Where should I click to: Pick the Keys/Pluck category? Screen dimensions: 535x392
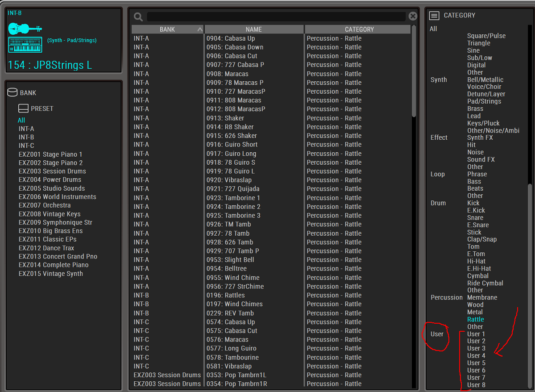pyautogui.click(x=483, y=123)
